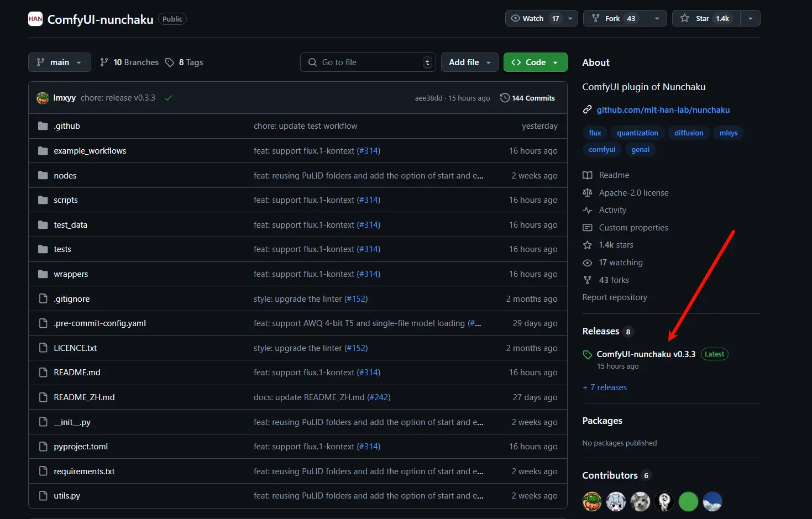
Task: Click the eye icon next to 17 watching
Action: [587, 263]
